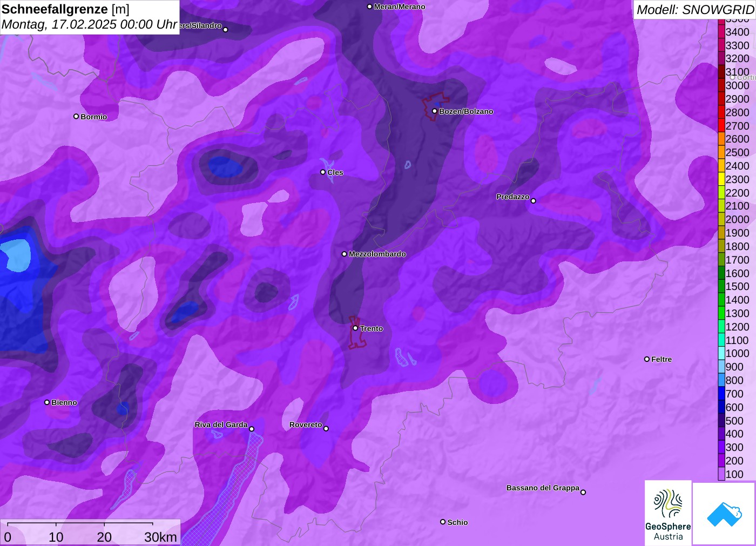Select the 1000 m cyan legend swatch

click(721, 353)
